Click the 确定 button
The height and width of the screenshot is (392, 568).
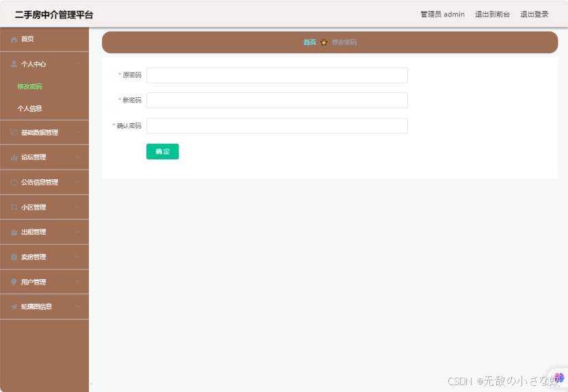coord(163,151)
